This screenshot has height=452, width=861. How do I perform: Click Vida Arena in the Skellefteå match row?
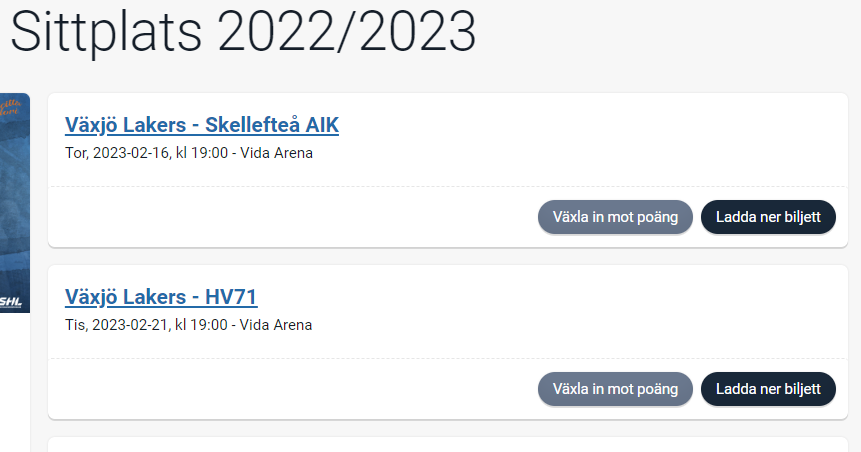point(276,153)
